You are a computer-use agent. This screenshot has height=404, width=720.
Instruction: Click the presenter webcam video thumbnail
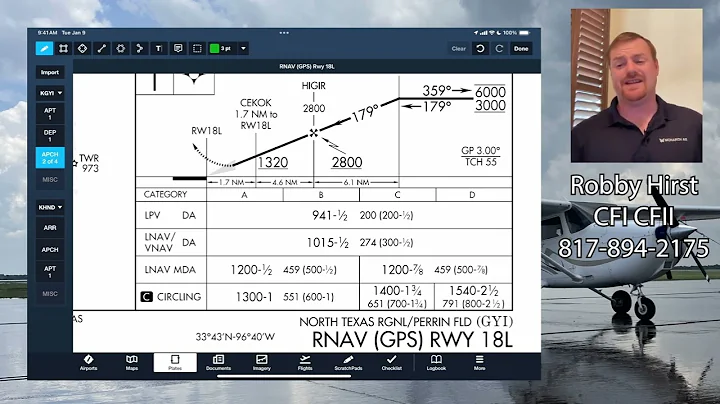(636, 85)
